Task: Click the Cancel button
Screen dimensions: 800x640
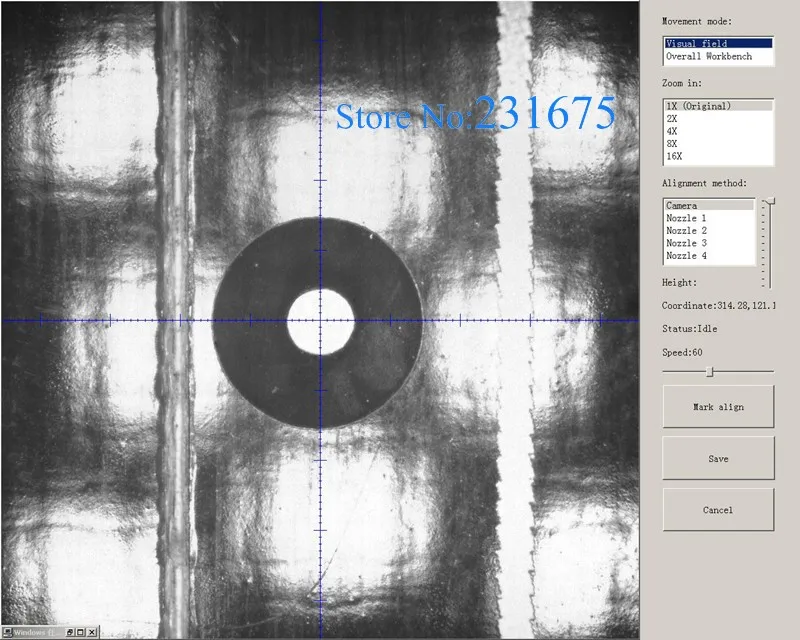Action: tap(718, 510)
